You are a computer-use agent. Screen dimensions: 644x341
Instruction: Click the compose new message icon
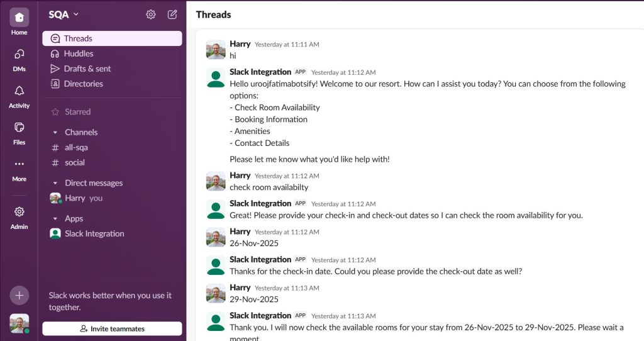[x=172, y=14]
